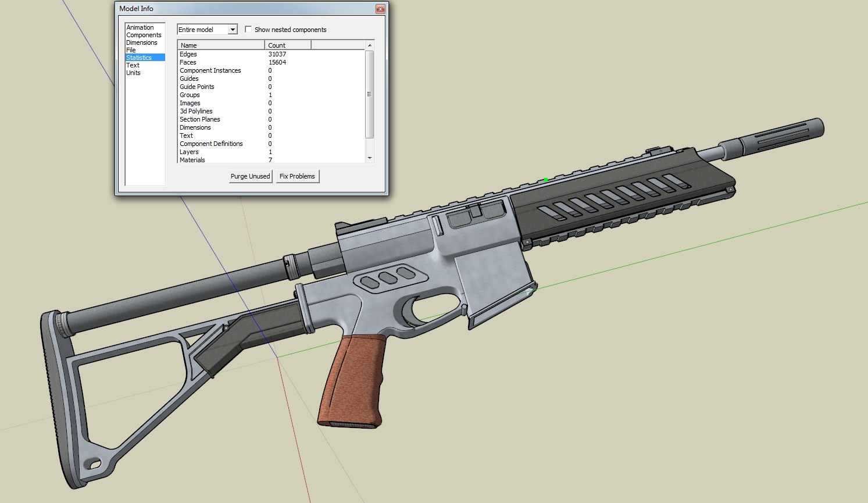This screenshot has height=503, width=868.
Task: Select the Layers row in statistics
Action: (x=272, y=152)
